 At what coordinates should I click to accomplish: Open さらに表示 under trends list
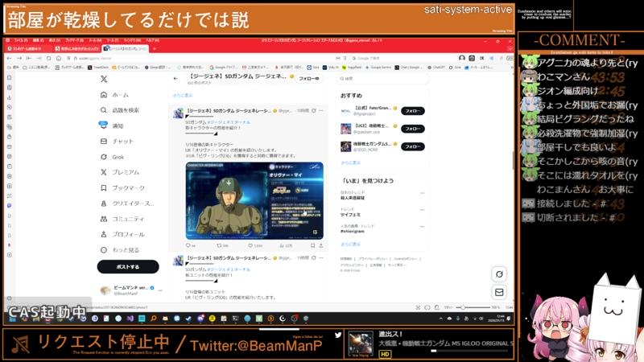point(350,245)
